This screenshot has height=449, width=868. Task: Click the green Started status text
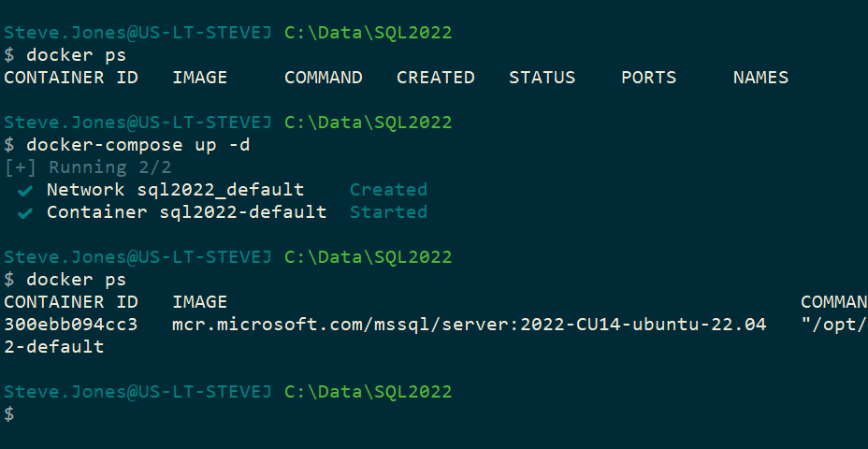(388, 212)
